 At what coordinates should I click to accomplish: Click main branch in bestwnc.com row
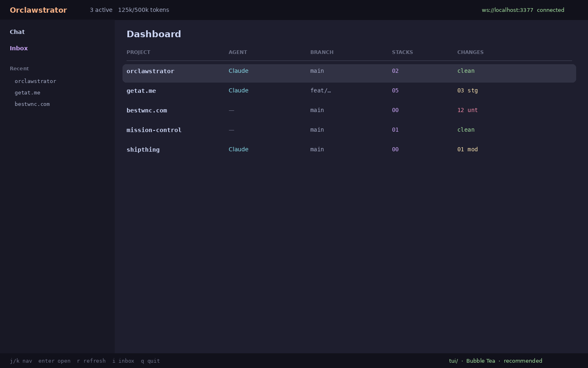[x=317, y=110]
